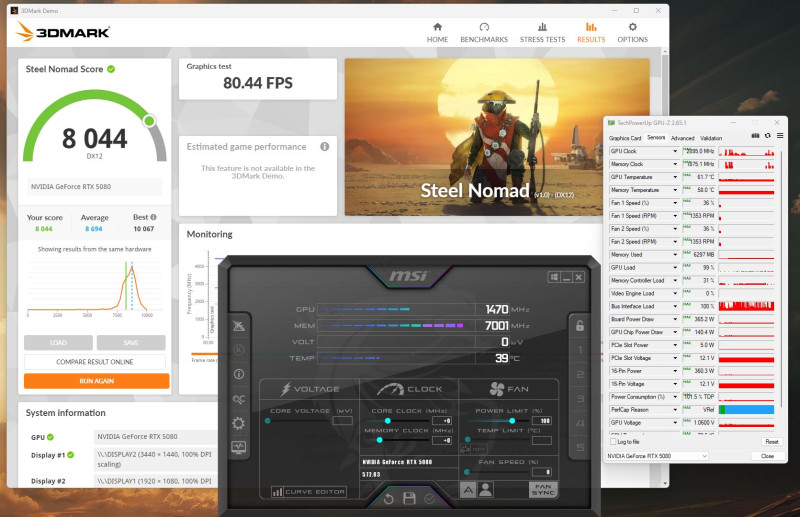This screenshot has height=517, width=800.
Task: Open the Benchmarks section in 3DMark
Action: [x=484, y=33]
